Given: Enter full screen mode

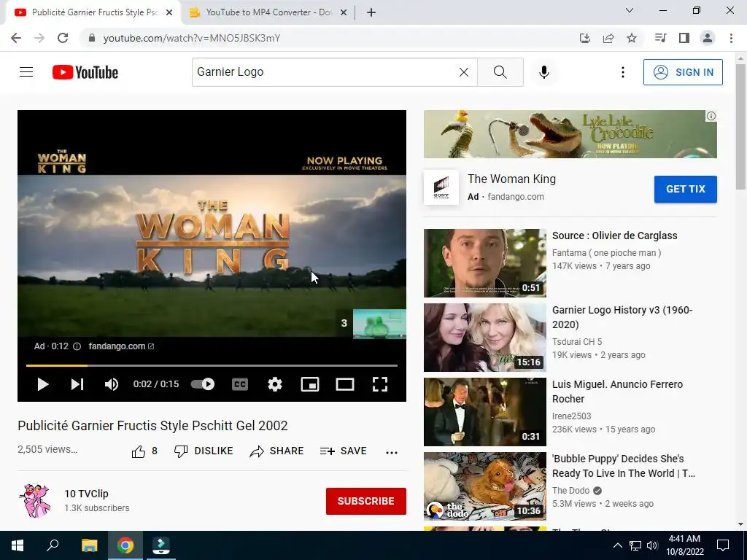Looking at the screenshot, I should (x=379, y=384).
